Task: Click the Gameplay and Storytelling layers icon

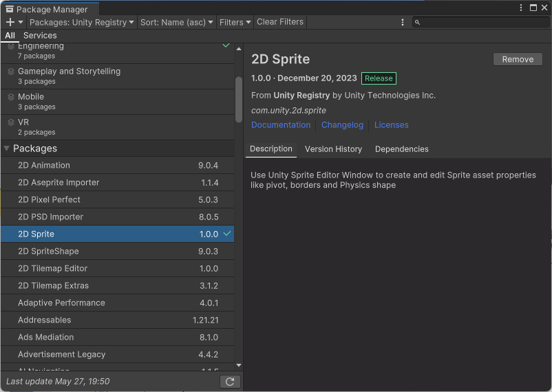Action: 11,72
